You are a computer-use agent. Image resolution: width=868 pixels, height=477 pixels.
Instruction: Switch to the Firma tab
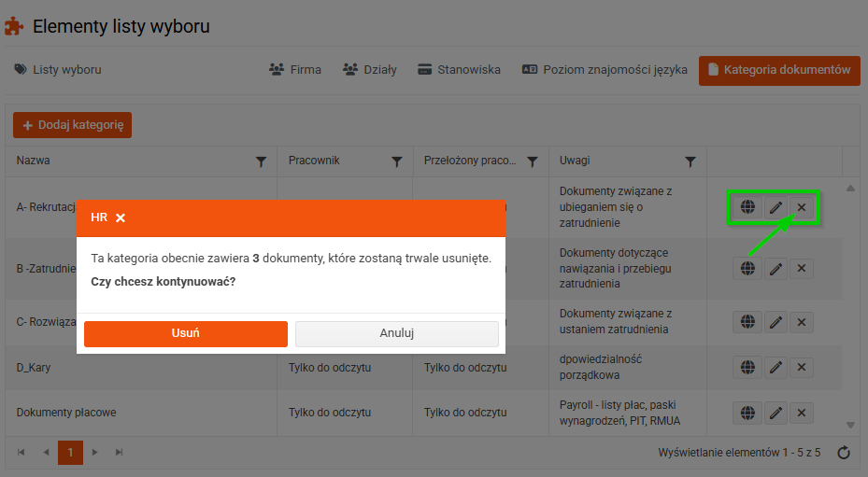click(294, 70)
